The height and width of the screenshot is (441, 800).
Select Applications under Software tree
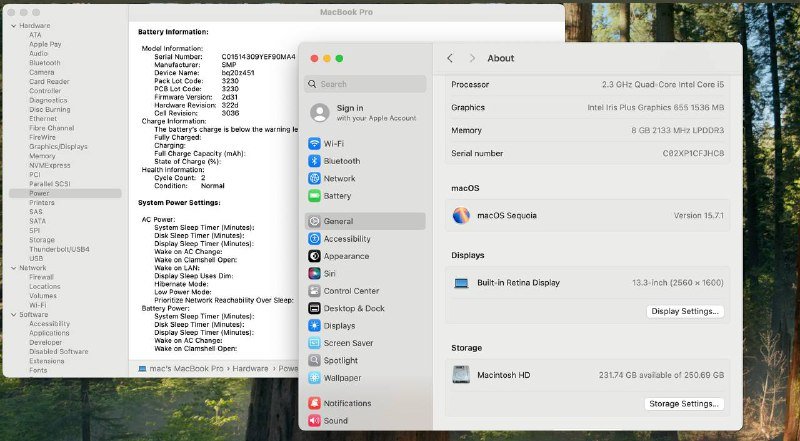pyautogui.click(x=49, y=333)
